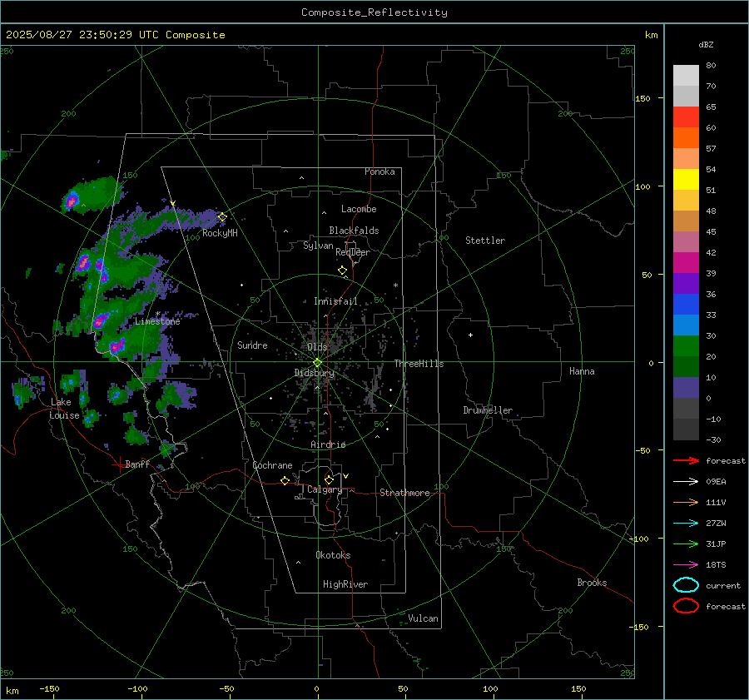Click the RedDeer city label

point(353,252)
